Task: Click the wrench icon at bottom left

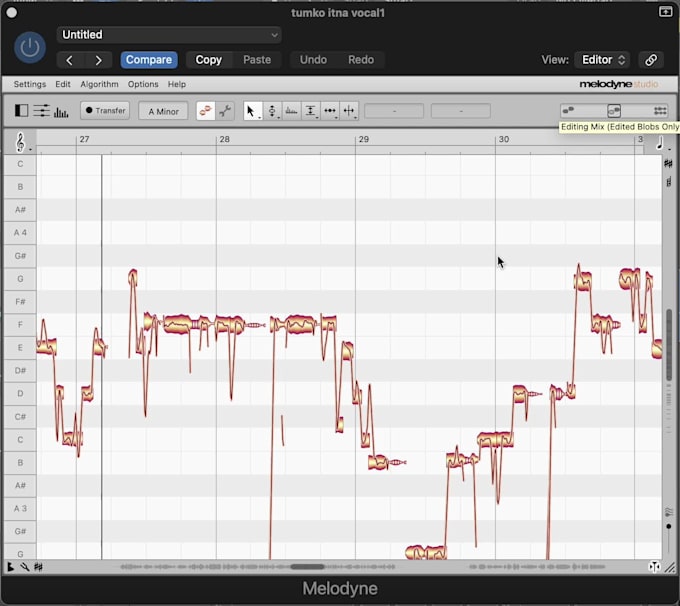Action: click(x=24, y=567)
